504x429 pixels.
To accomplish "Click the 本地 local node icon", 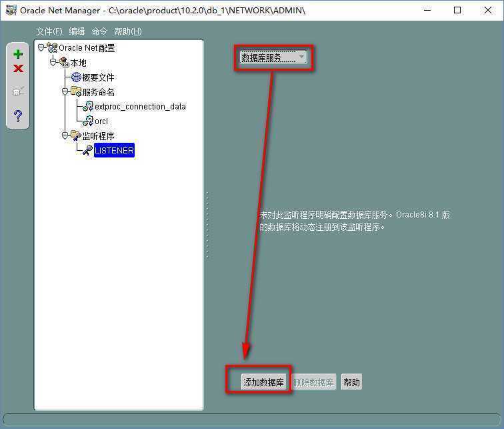I will click(64, 63).
